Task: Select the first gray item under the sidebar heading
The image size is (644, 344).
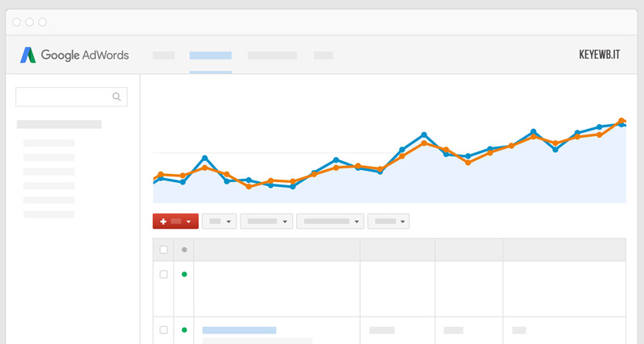Action: pyautogui.click(x=49, y=143)
